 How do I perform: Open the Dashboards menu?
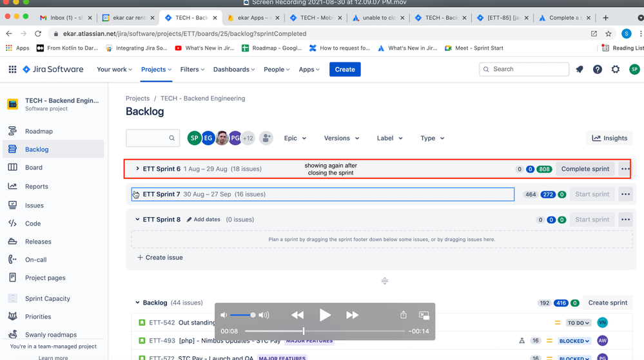[234, 70]
